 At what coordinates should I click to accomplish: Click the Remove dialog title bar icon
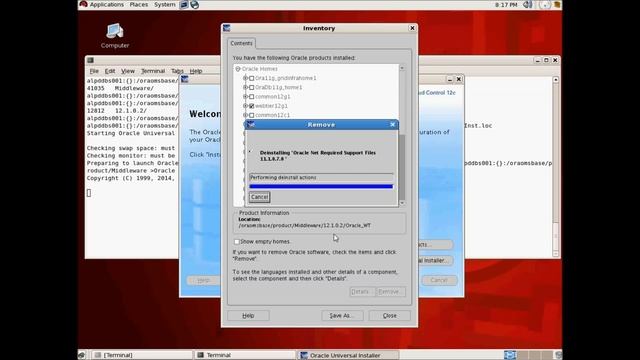click(x=251, y=124)
